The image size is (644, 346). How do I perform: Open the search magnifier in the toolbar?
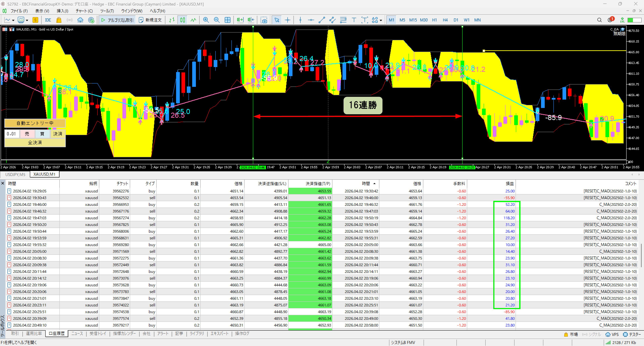tap(599, 20)
